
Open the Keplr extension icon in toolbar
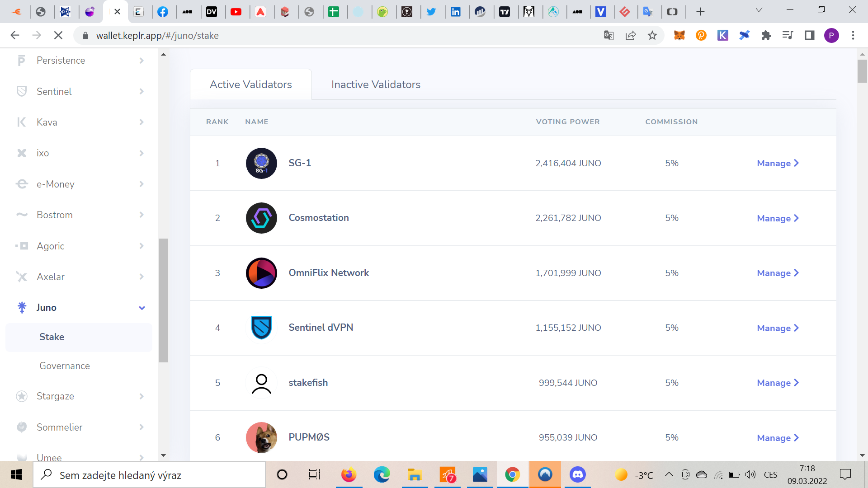click(722, 35)
